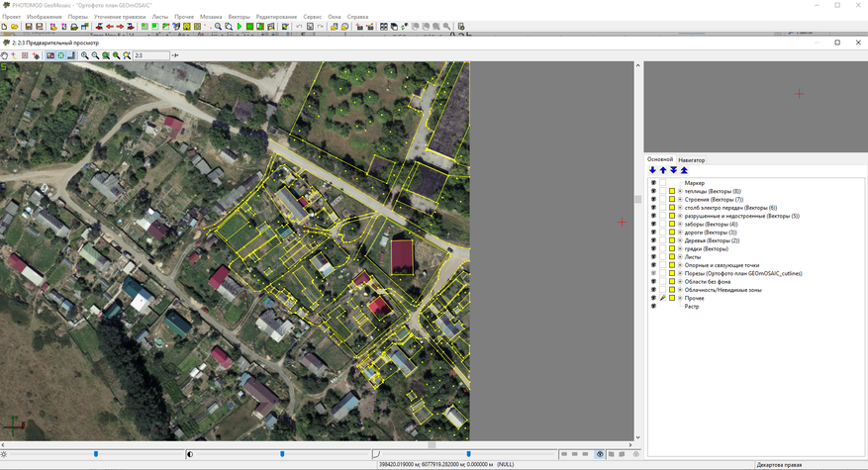
Task: Expand the Области без фона node
Action: pos(680,282)
